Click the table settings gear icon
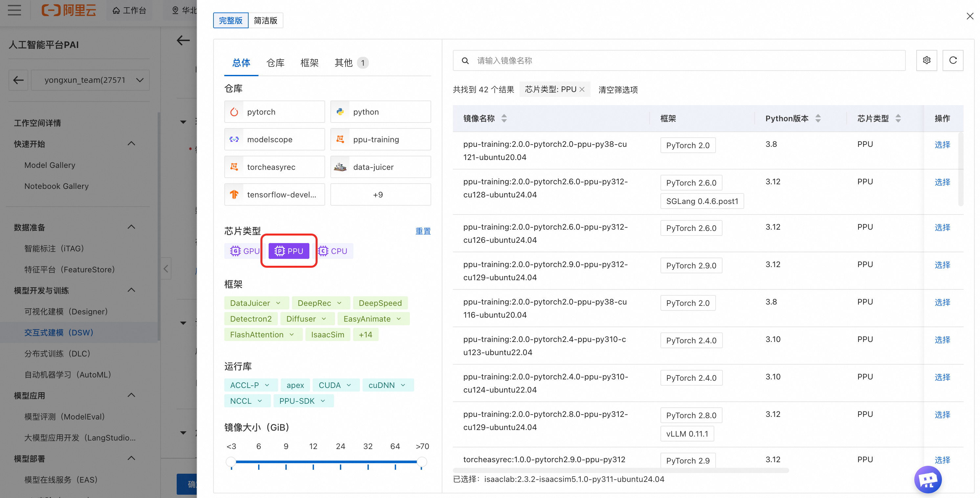Screen dimensions: 980x498 click(x=926, y=60)
